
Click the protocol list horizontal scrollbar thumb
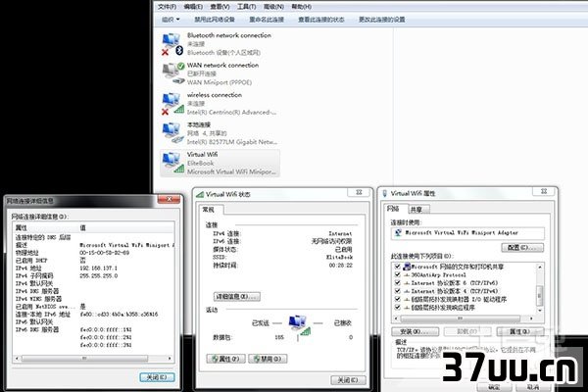pyautogui.click(x=461, y=318)
